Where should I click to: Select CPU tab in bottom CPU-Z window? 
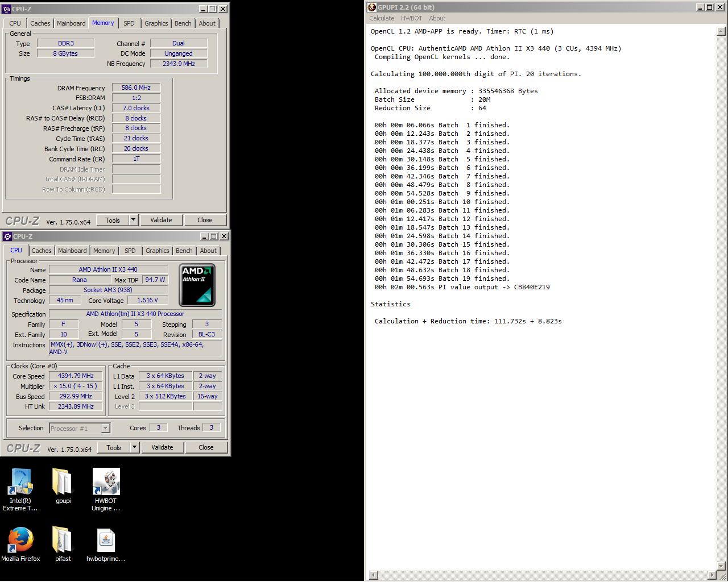tap(16, 250)
